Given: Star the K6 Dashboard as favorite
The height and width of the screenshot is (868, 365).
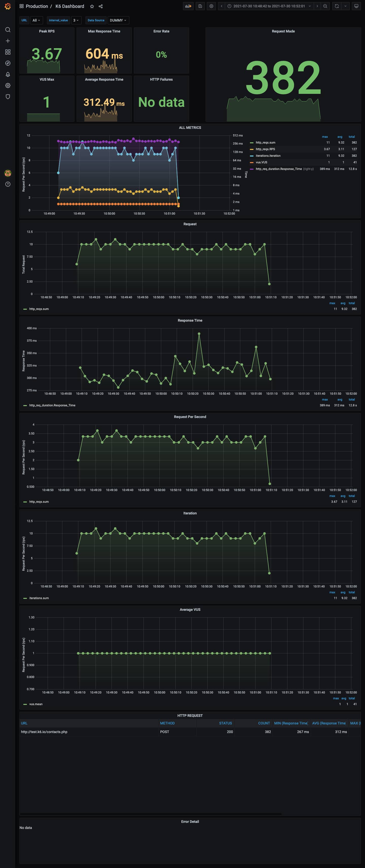Looking at the screenshot, I should tap(92, 6).
